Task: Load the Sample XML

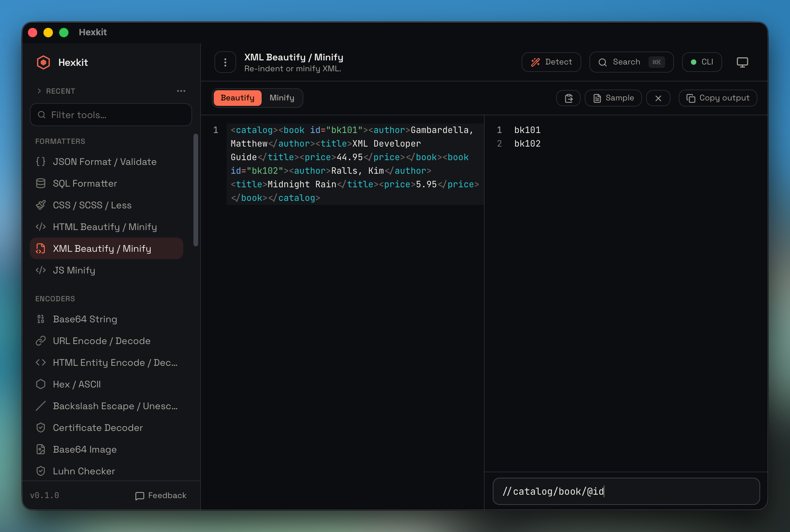Action: pos(613,98)
